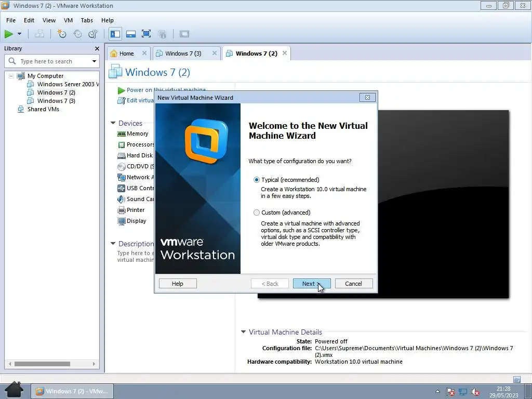Close the Windows 7 (3) tab
This screenshot has height=399, width=532.
tap(215, 54)
